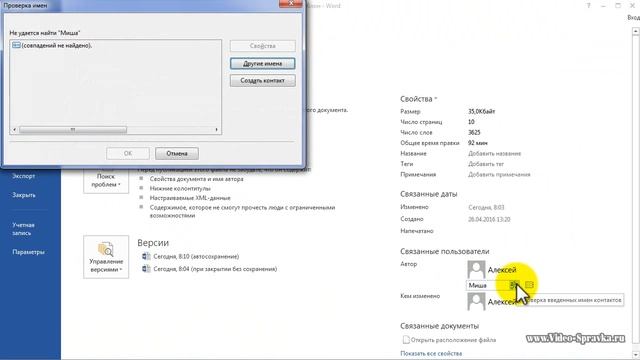Click the left arrow of the horizontal list scrollbar

(15, 130)
